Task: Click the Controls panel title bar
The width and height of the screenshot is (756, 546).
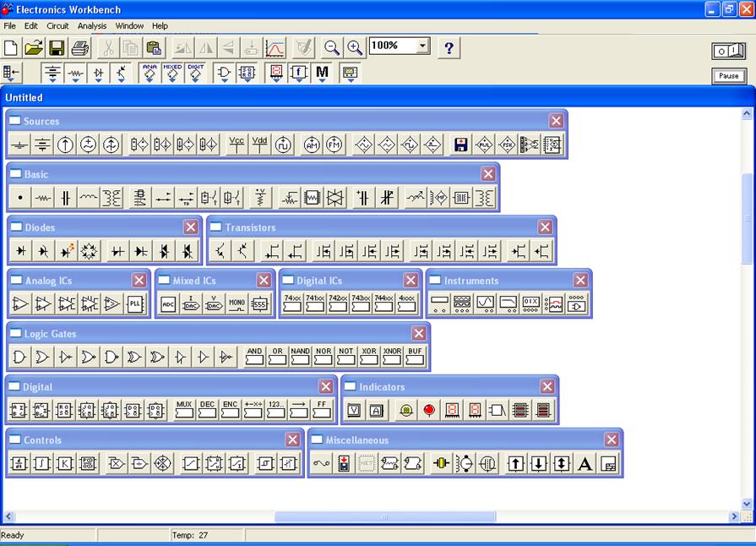Action: (x=155, y=440)
